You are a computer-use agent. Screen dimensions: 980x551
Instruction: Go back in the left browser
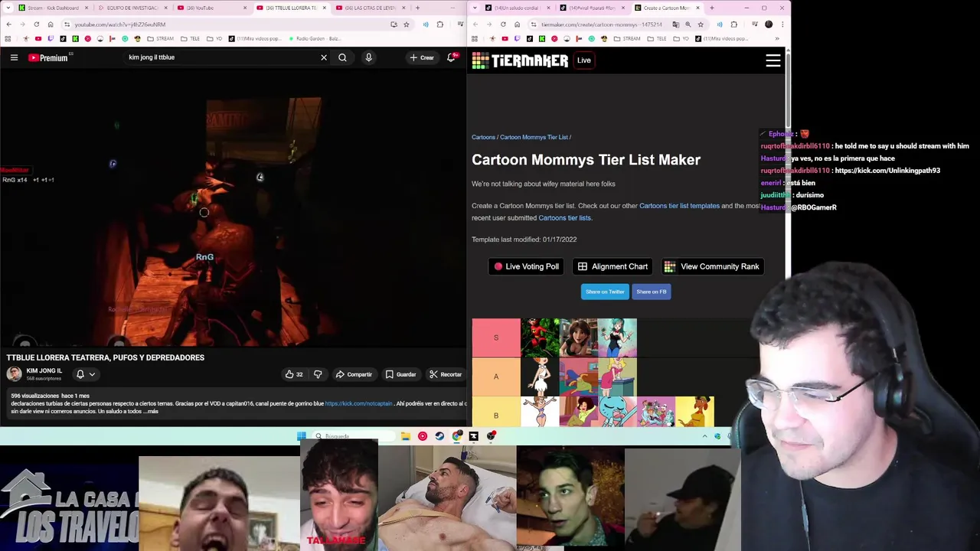(8, 24)
